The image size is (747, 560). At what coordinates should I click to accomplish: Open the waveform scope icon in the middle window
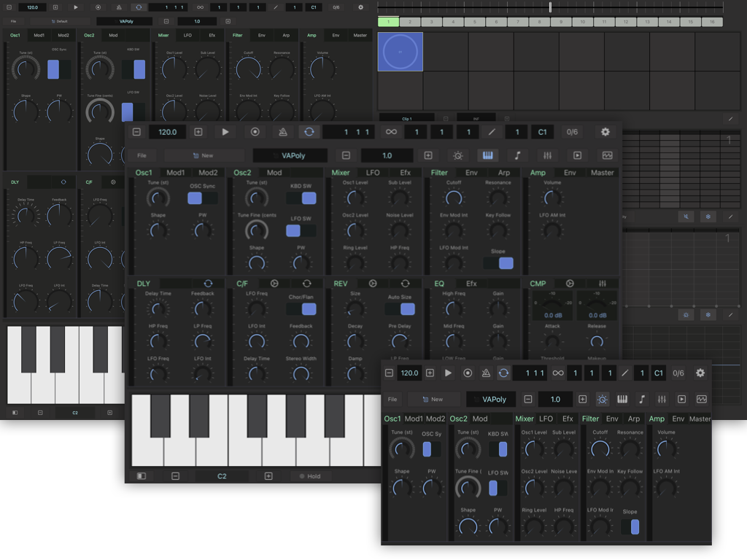click(x=607, y=155)
